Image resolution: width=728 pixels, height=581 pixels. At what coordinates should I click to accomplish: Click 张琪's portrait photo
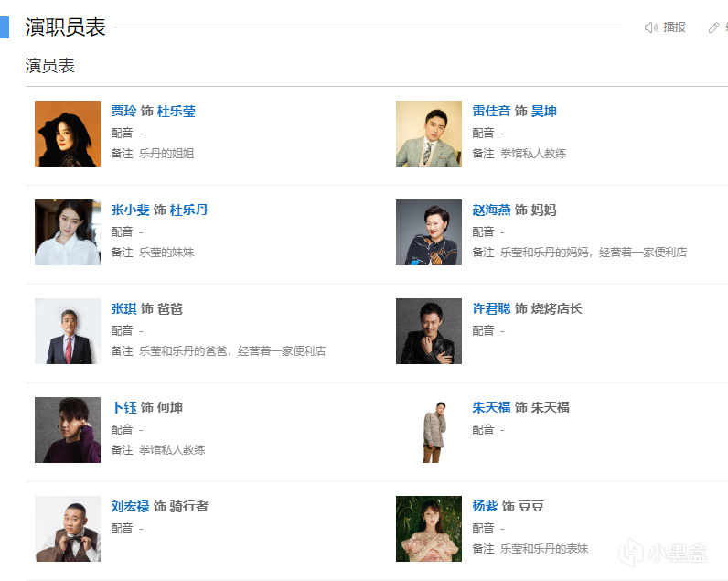tap(68, 331)
